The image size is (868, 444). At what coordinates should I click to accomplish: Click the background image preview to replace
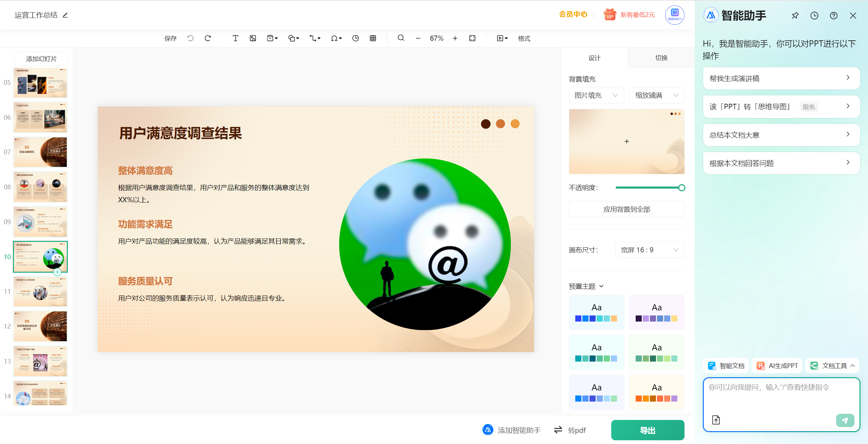pyautogui.click(x=626, y=141)
